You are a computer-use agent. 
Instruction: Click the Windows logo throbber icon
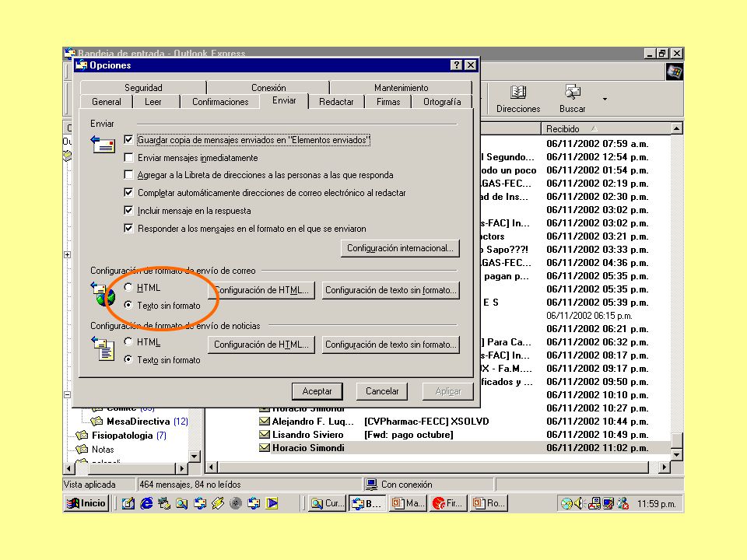click(x=674, y=72)
